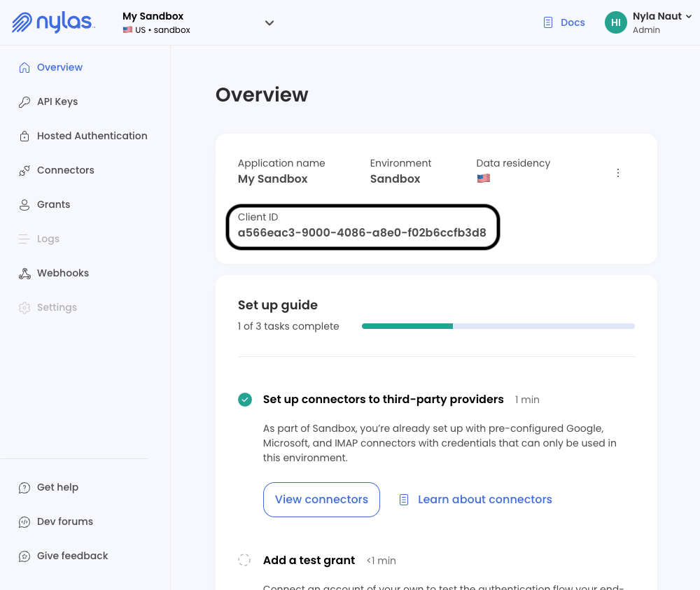
Task: Click the Give feedback star icon
Action: click(x=24, y=556)
